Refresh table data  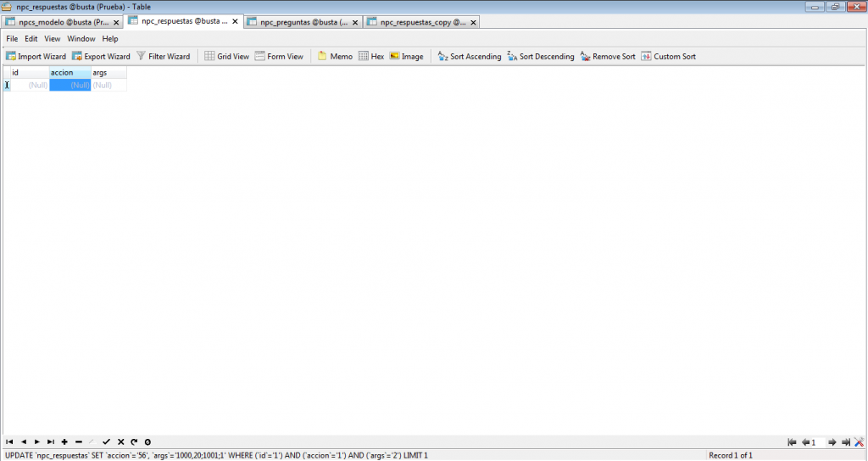click(x=134, y=442)
